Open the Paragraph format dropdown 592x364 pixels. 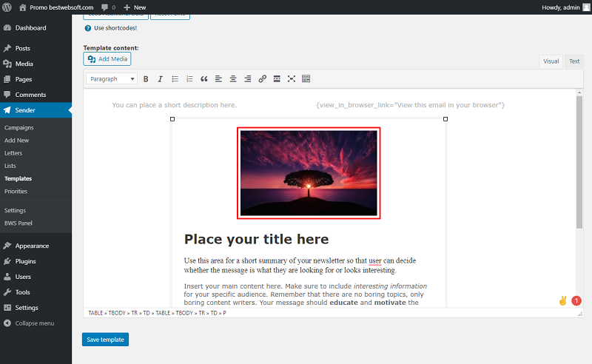[112, 79]
